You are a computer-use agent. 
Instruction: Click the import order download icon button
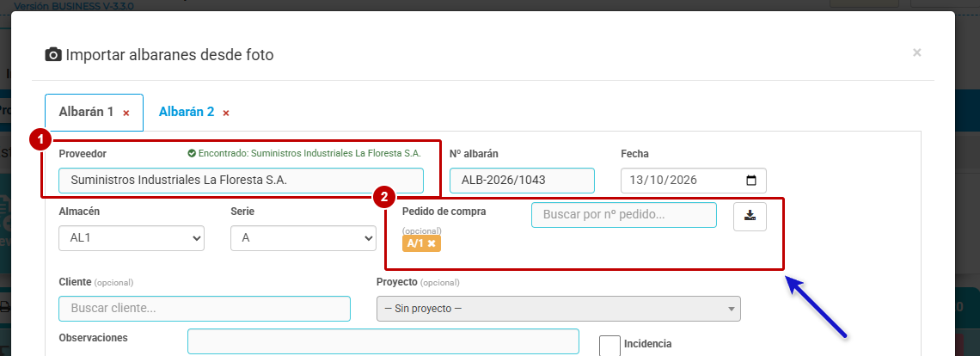(x=750, y=217)
